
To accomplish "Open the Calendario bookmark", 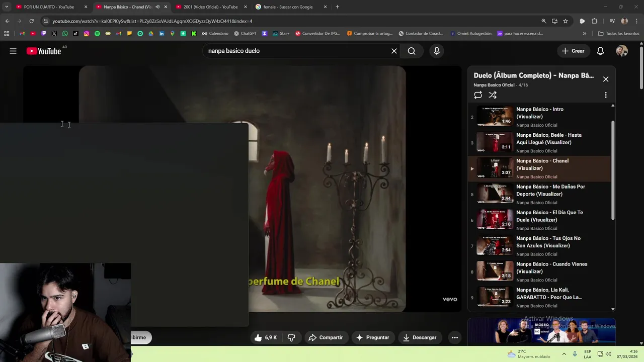I will pos(215,34).
